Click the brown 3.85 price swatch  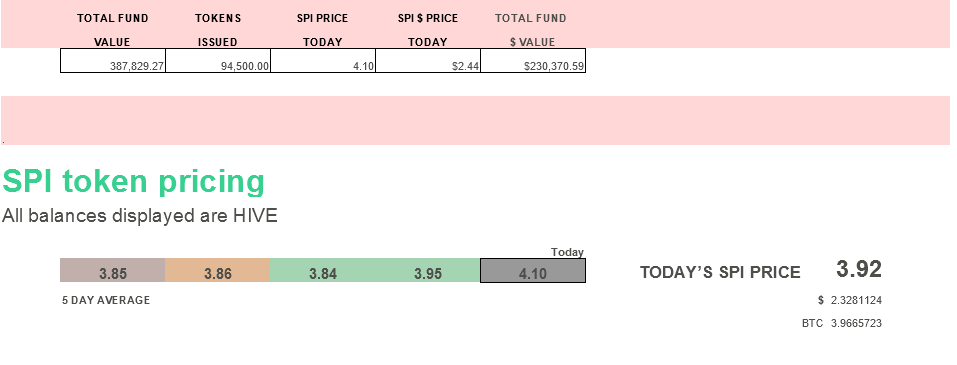113,270
